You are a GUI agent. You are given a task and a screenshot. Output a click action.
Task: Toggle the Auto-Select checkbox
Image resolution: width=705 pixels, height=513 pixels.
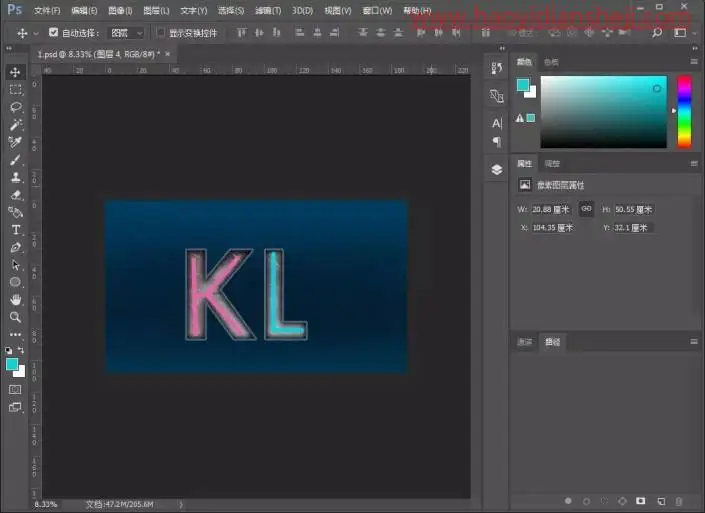click(54, 32)
